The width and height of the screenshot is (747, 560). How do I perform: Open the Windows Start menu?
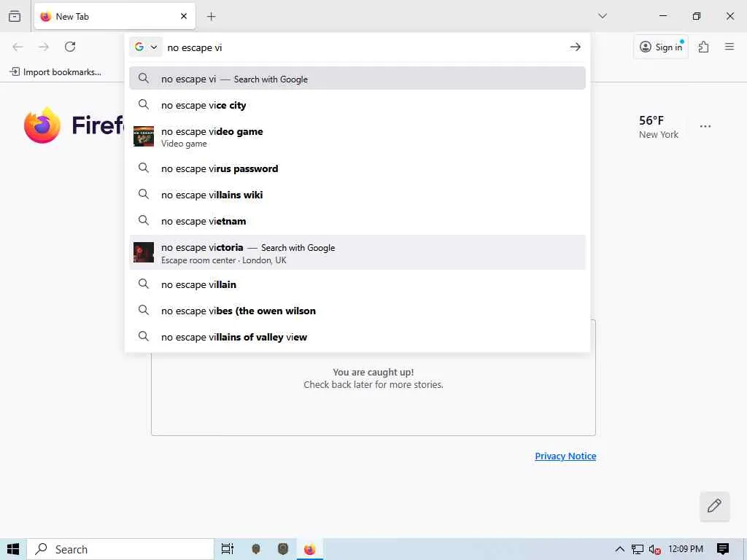coord(13,549)
